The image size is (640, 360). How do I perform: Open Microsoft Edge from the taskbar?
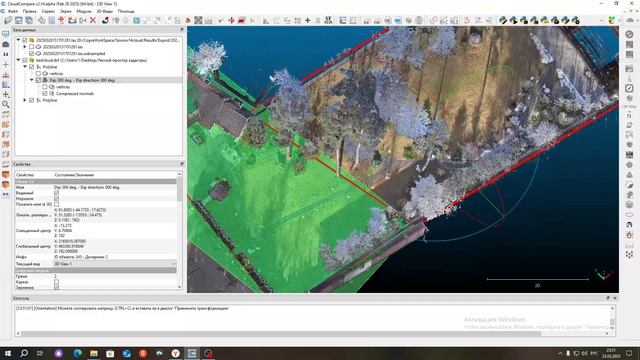tap(77, 353)
